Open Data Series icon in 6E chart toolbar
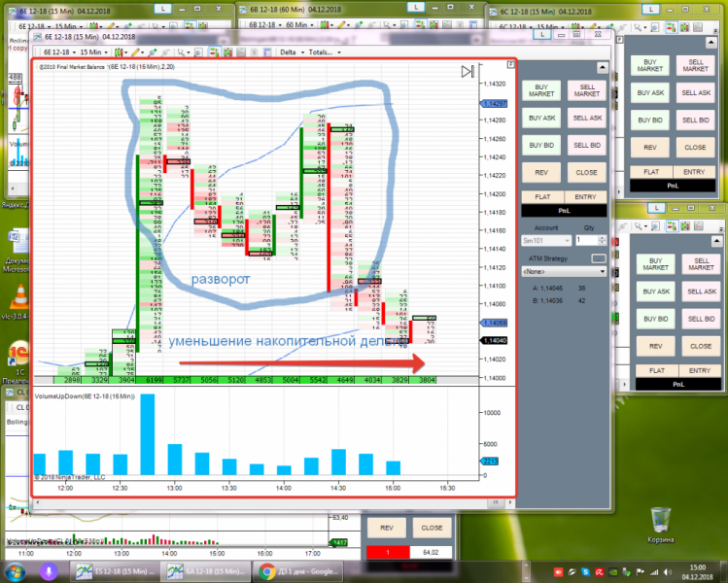 (227, 52)
